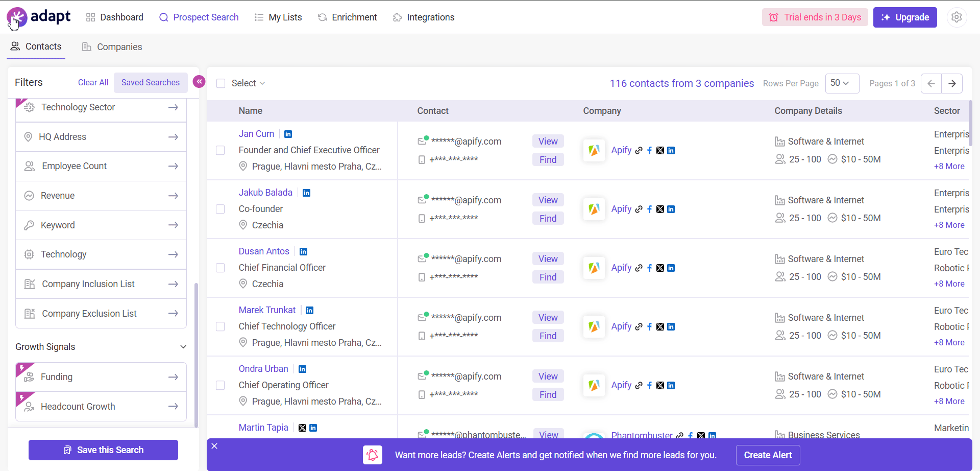
Task: Check the select-all checkbox in the table header
Action: pos(221,83)
